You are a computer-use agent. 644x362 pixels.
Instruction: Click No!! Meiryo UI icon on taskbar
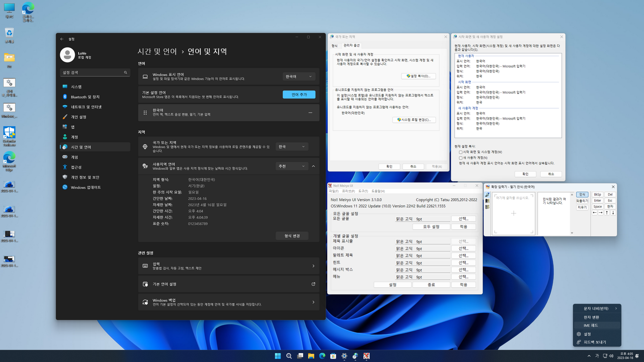click(x=367, y=356)
